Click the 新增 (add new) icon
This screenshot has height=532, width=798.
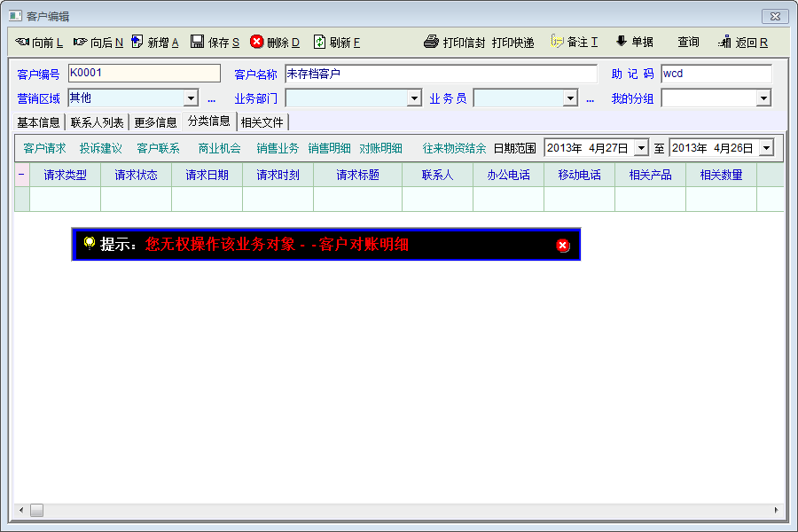coord(137,42)
